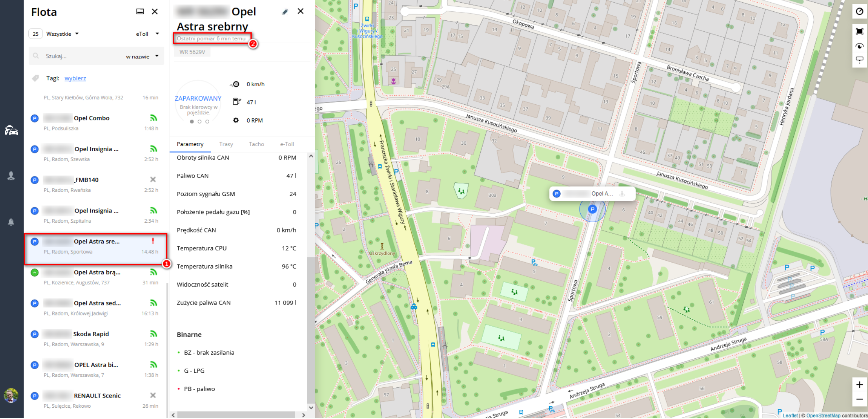Switch to the Parametry tab
Image resolution: width=868 pixels, height=419 pixels.
point(190,144)
